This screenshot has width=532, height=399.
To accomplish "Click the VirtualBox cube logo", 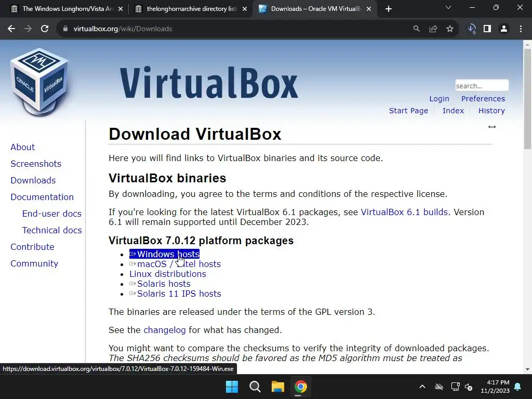I will 39,82.
